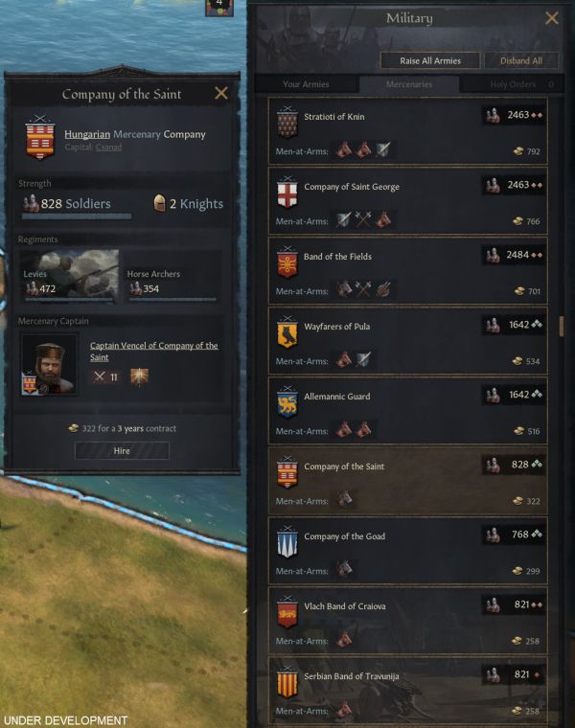Switch to the Your Armies tab
575x728 pixels.
click(x=306, y=84)
